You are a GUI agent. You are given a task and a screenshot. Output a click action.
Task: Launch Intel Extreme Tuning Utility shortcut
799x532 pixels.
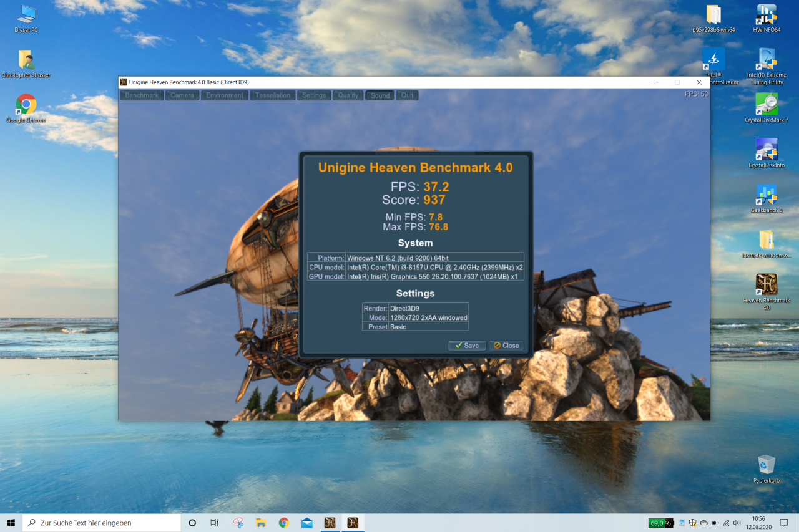pos(767,65)
